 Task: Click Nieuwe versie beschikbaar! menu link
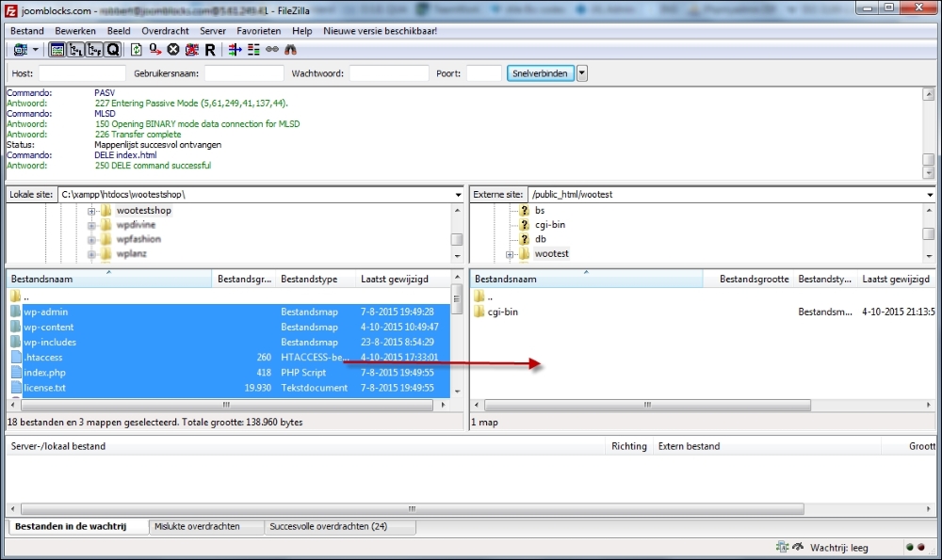pos(380,31)
